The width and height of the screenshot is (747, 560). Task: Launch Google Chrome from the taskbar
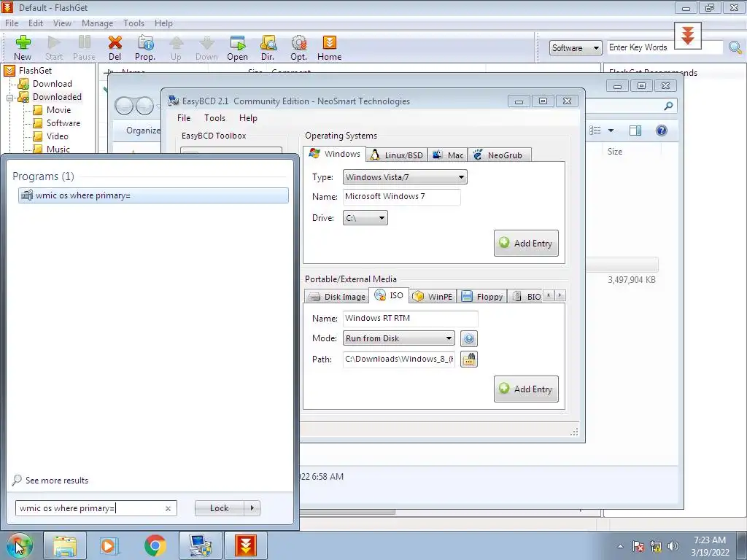pyautogui.click(x=155, y=545)
